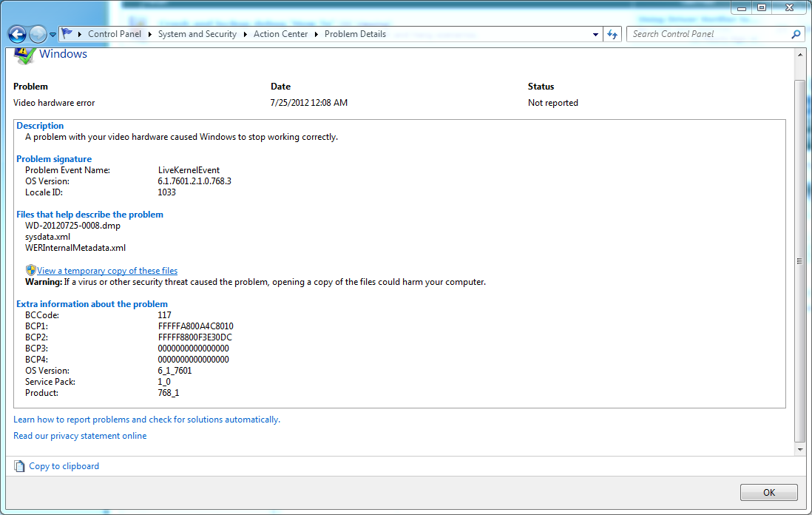
Task: Click the shield icon beside temporary copy link
Action: click(x=30, y=270)
